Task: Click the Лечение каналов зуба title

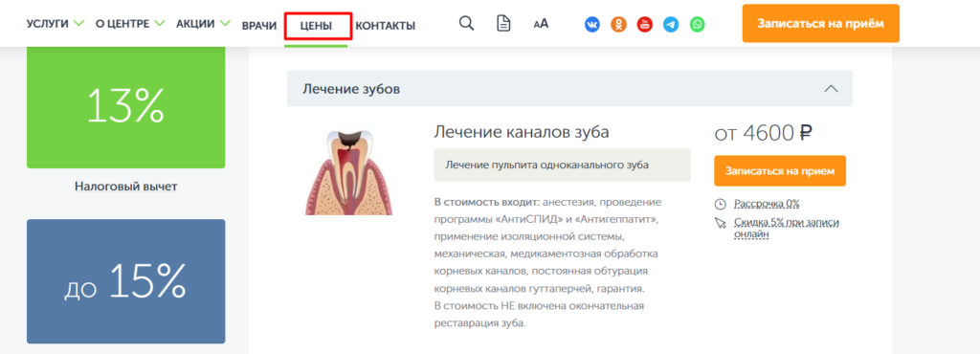Action: click(522, 132)
